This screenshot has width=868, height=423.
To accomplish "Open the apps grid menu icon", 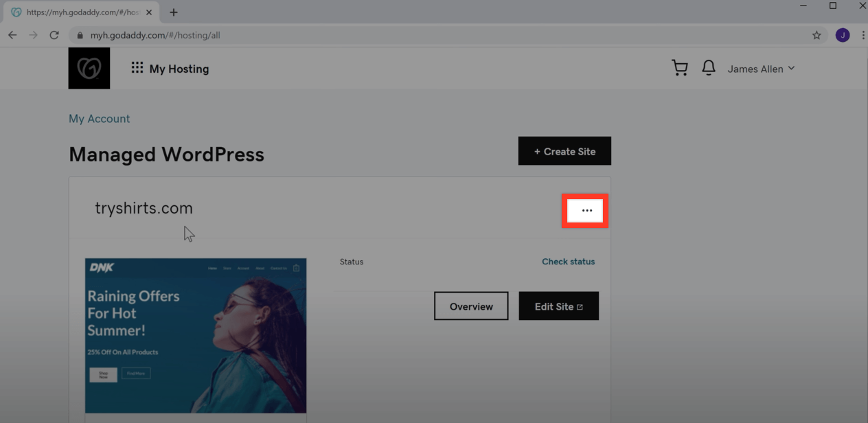I will (x=137, y=68).
